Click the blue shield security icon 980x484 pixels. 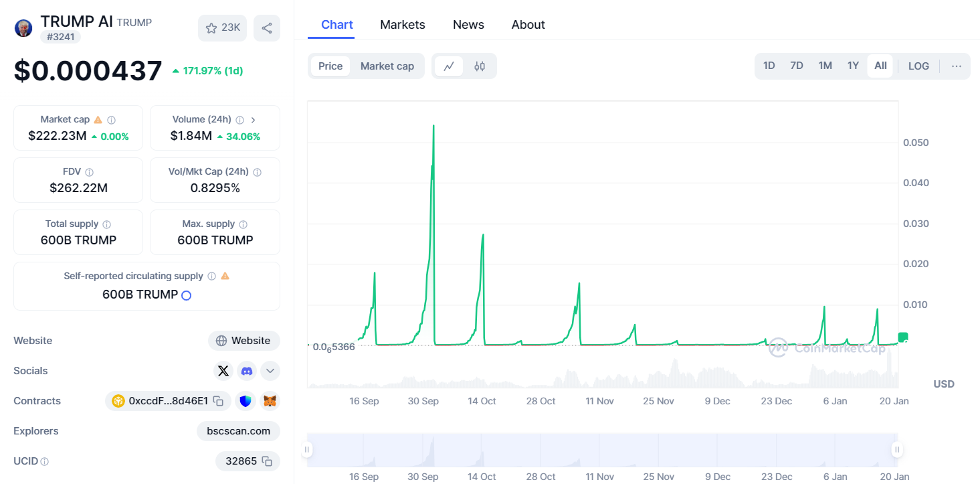(x=246, y=401)
